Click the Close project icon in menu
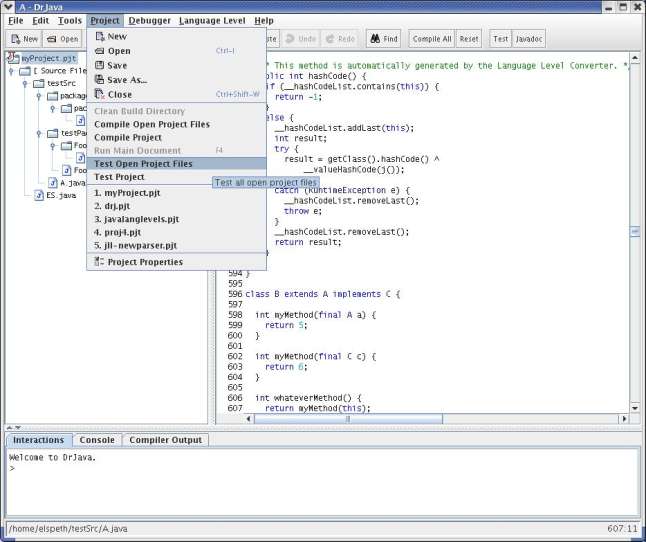The width and height of the screenshot is (646, 542). click(99, 94)
